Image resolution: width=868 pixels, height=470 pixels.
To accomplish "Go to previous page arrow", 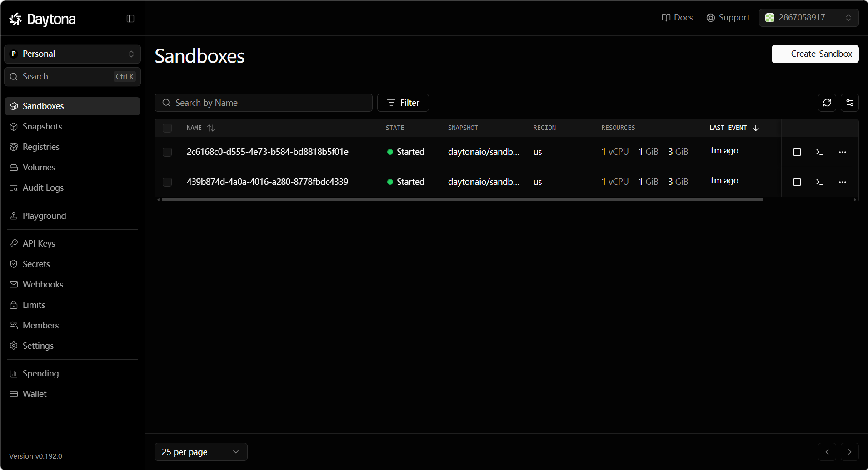I will pos(827,452).
